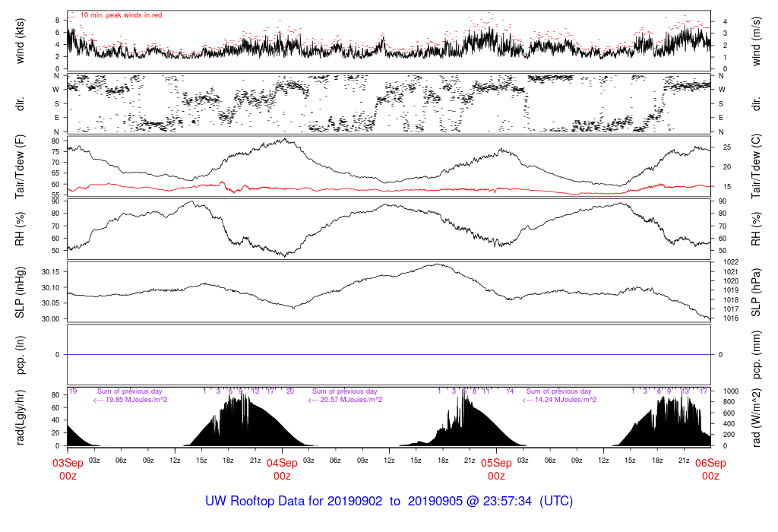Screen dimensions: 778x532
Task: Click the 'SLP (inHg)' axis label
Action: (20, 293)
